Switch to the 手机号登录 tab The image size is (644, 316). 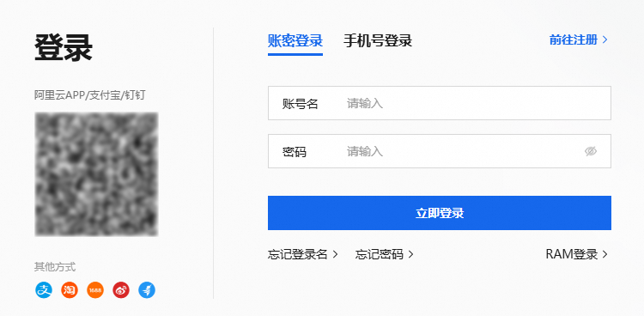[x=378, y=41]
